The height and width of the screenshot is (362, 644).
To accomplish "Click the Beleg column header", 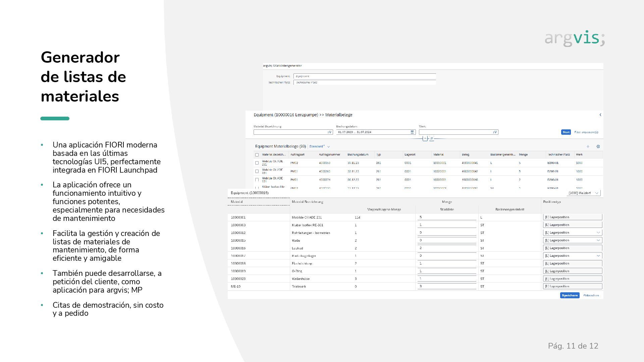I will point(465,155).
